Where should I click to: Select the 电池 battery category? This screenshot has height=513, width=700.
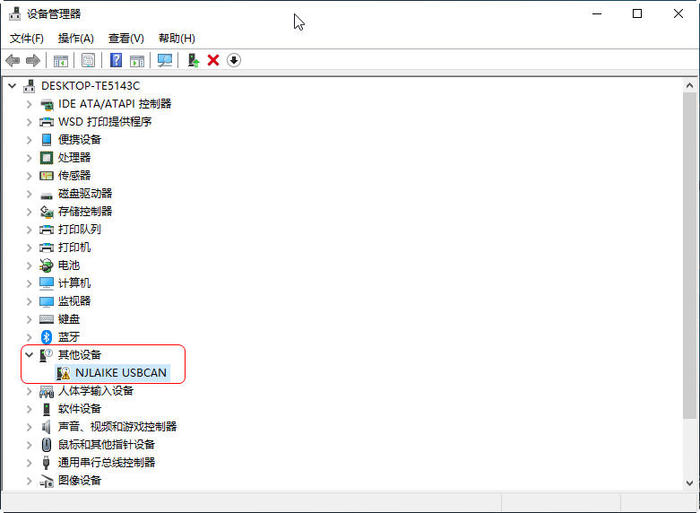point(68,265)
